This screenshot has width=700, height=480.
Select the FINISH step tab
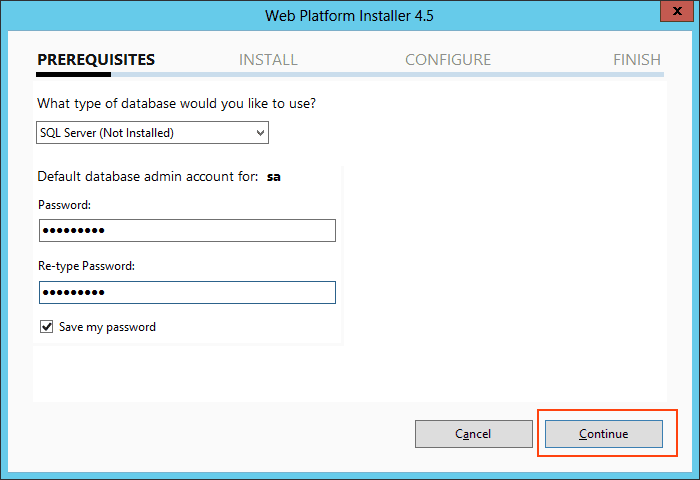point(637,59)
